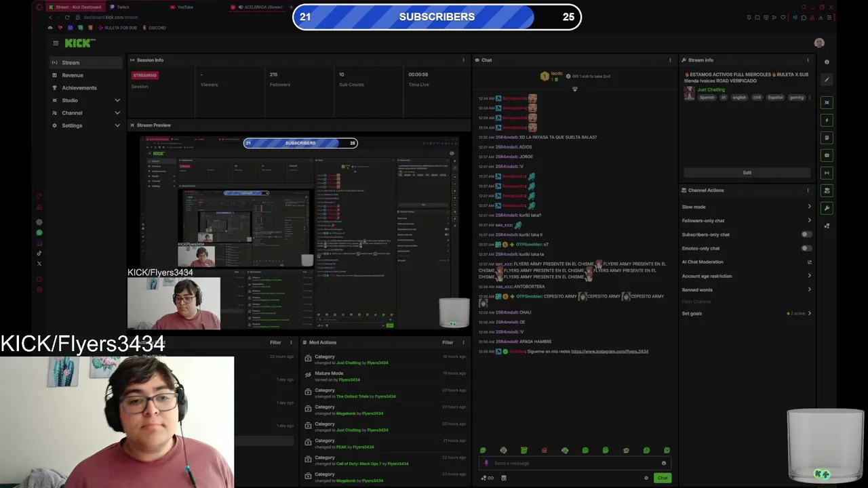The width and height of the screenshot is (868, 488).
Task: Open Banned words chevron
Action: pos(809,289)
